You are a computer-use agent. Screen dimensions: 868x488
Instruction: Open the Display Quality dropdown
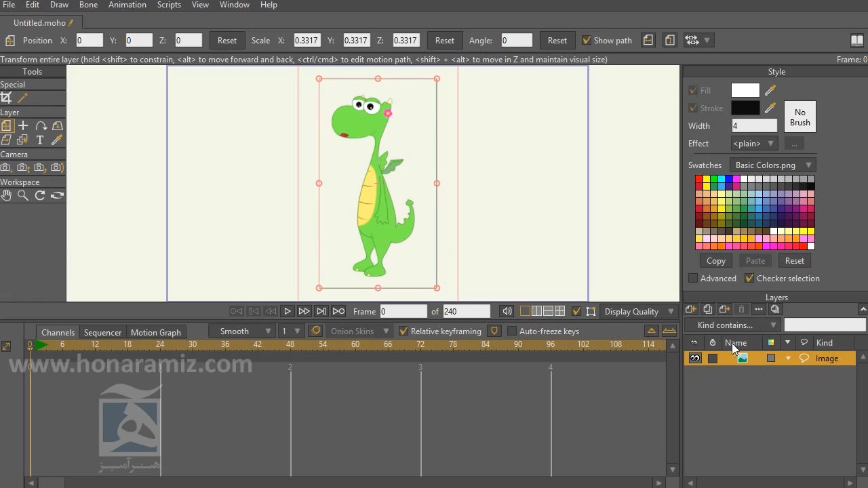(x=639, y=311)
